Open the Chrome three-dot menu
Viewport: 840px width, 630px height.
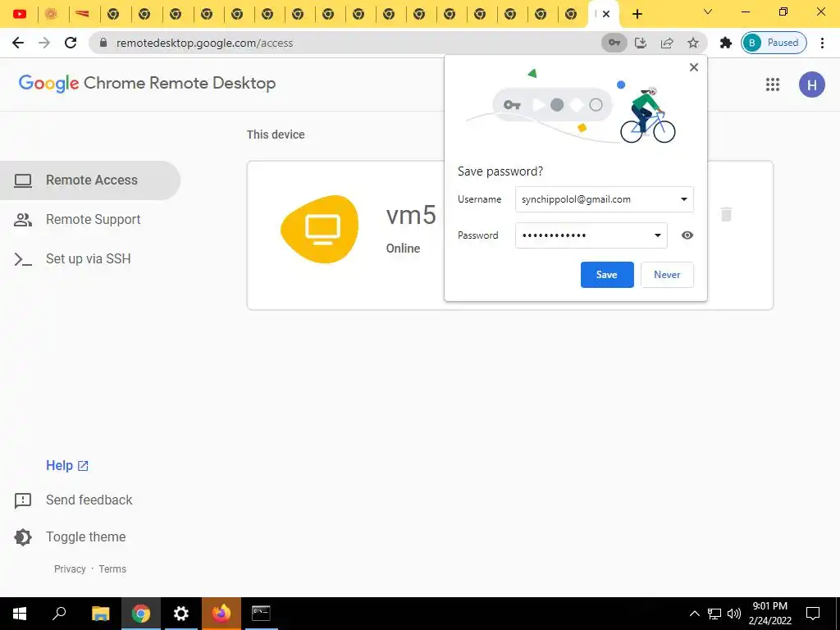[822, 43]
